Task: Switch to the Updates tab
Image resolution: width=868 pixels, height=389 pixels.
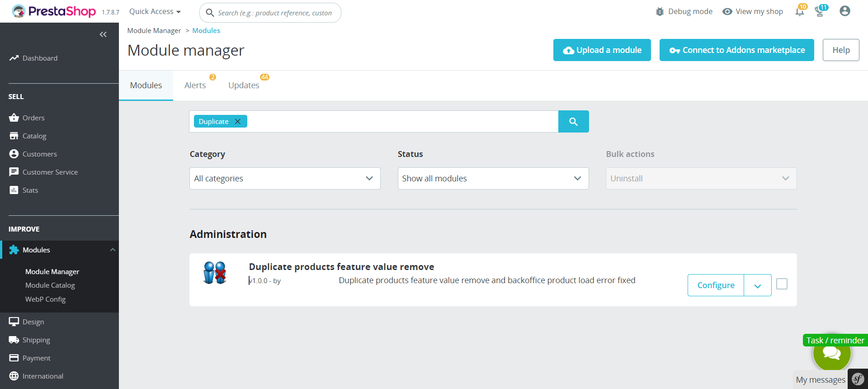Action: tap(244, 85)
